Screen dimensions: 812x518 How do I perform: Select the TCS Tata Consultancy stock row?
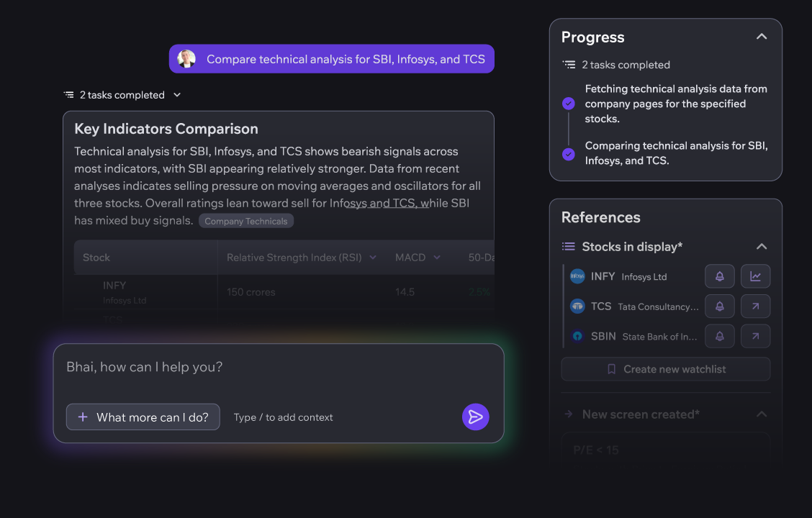pos(633,306)
